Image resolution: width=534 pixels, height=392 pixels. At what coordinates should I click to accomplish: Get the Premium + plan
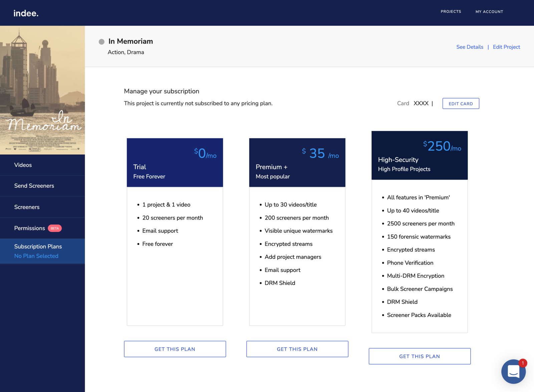point(297,349)
